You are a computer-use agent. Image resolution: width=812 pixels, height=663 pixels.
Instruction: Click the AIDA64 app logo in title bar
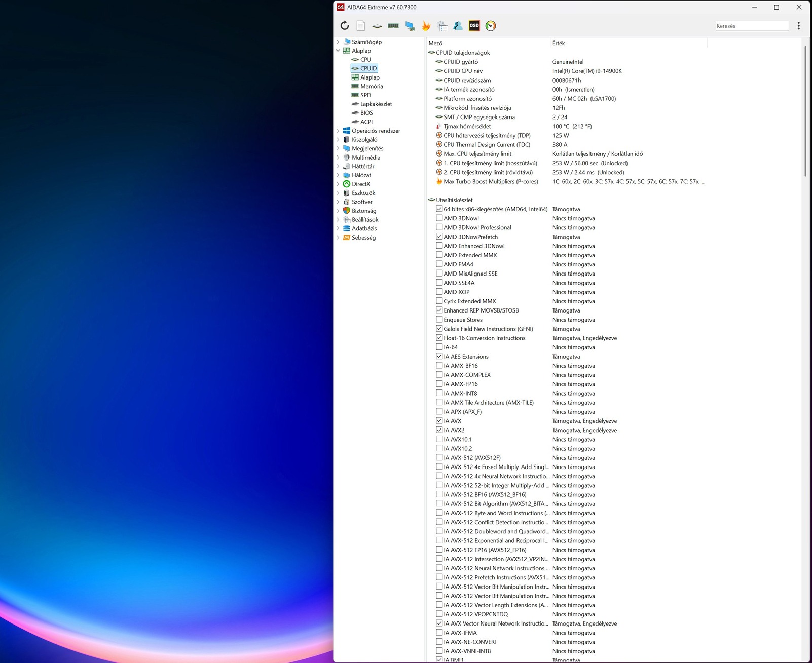tap(341, 7)
